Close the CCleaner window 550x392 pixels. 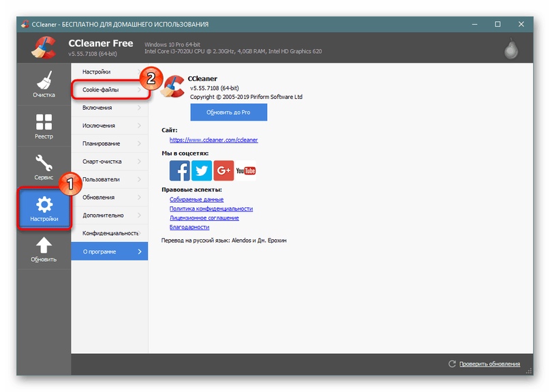(x=521, y=25)
